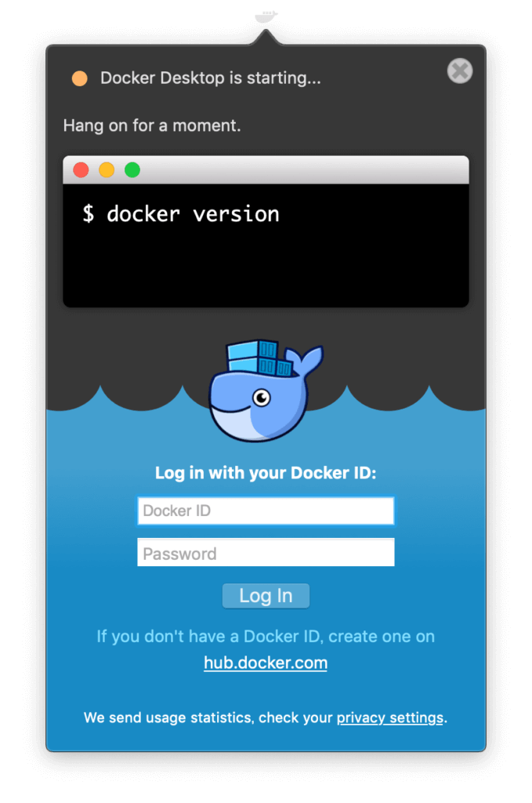Focus the Password input field

[x=266, y=553]
